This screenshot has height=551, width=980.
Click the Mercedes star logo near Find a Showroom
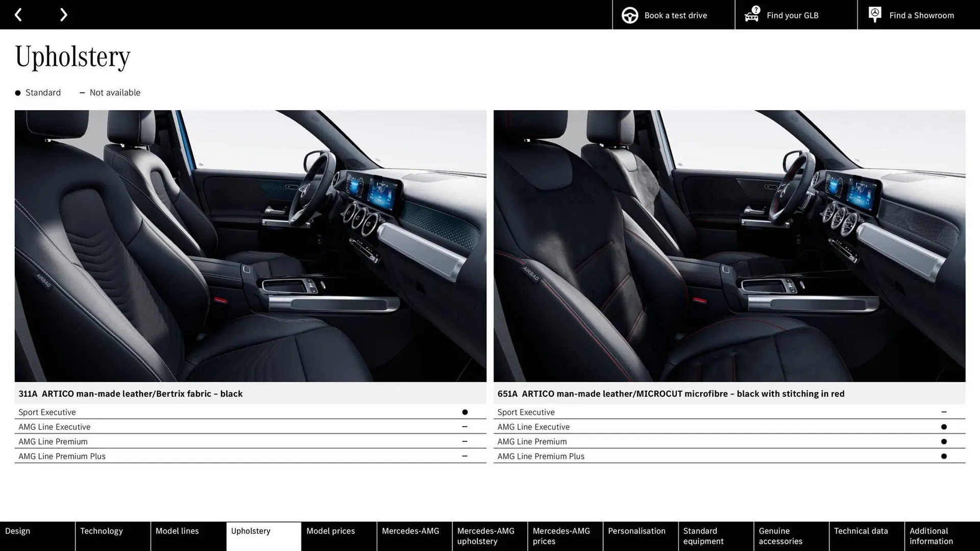point(874,14)
